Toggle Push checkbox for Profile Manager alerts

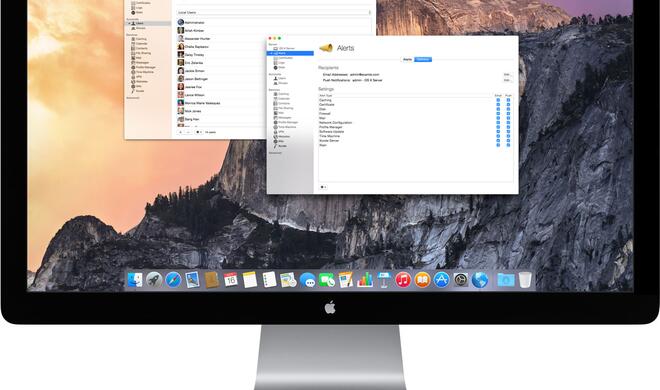[x=508, y=127]
